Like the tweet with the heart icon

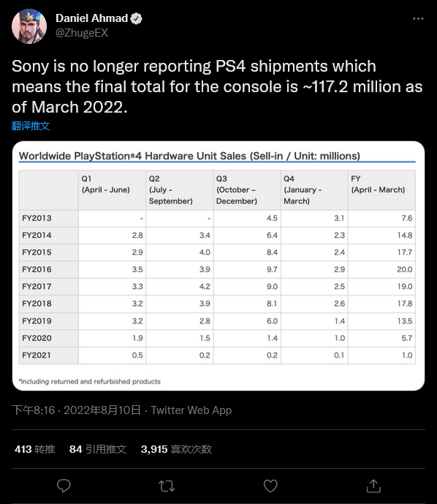click(x=270, y=486)
